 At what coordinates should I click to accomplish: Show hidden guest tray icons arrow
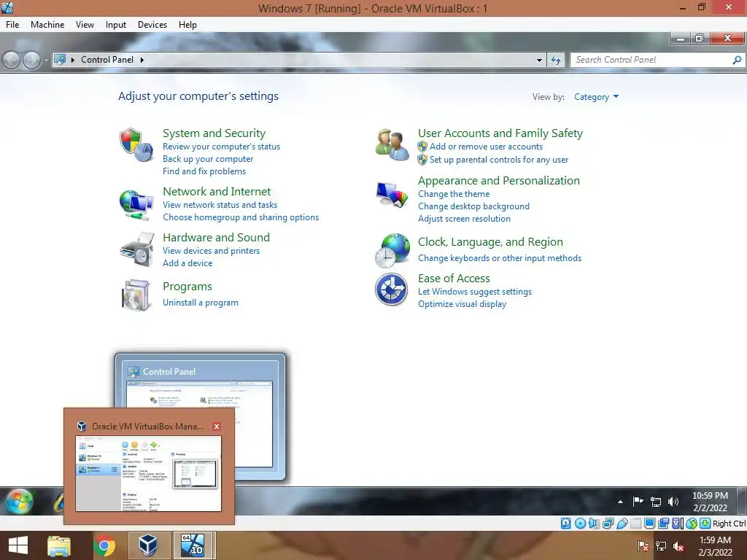[620, 502]
